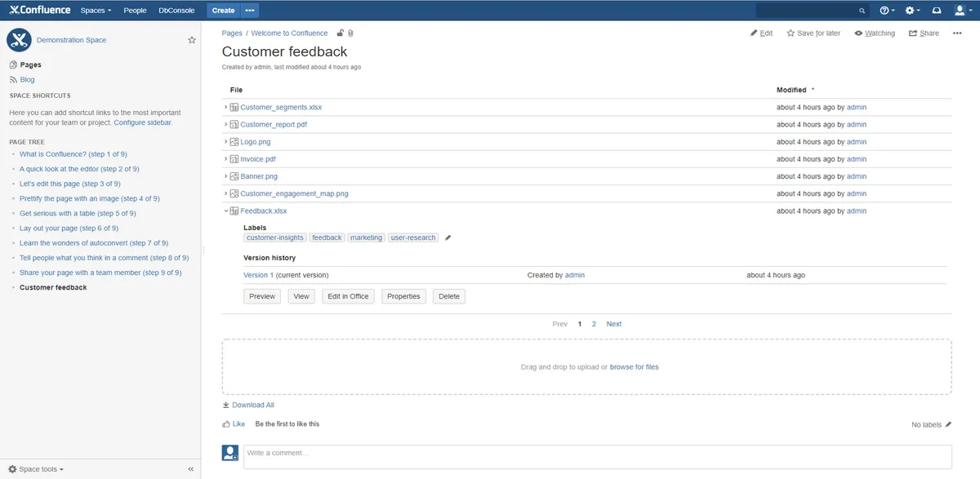
Task: Click the View button
Action: click(301, 296)
